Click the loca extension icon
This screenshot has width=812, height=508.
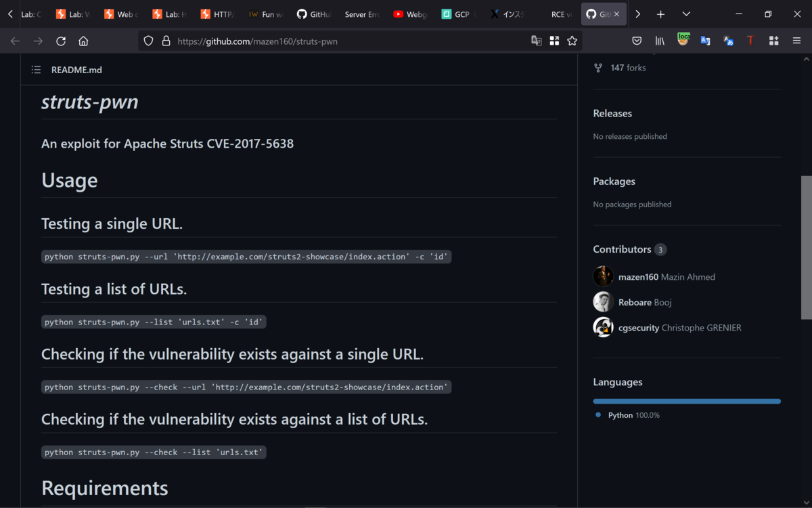(x=683, y=40)
